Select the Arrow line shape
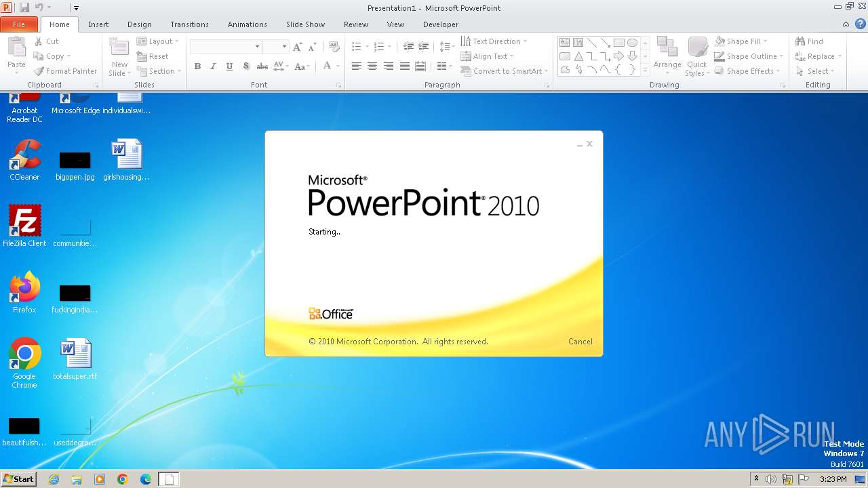This screenshot has width=868, height=488. 606,43
